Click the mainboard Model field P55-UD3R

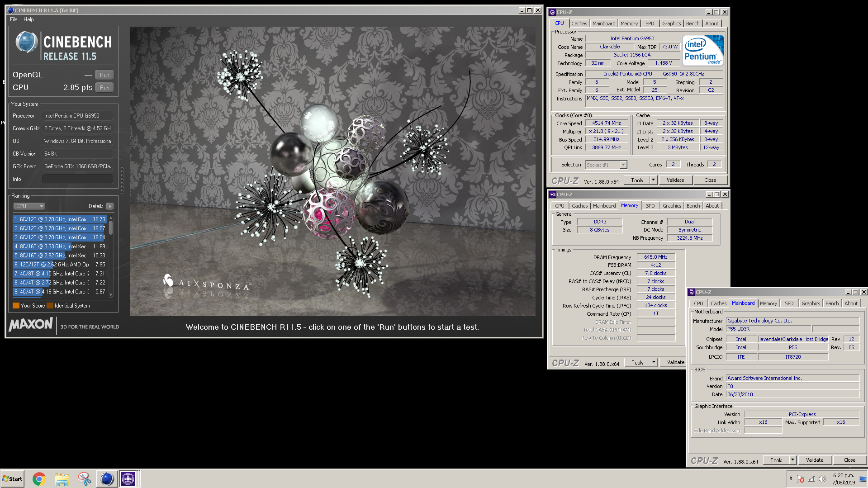(768, 329)
